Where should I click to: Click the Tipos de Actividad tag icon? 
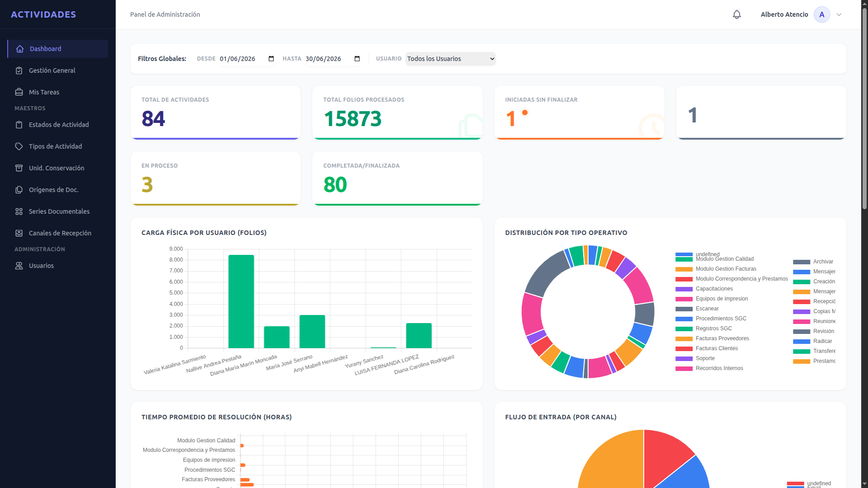(x=19, y=146)
